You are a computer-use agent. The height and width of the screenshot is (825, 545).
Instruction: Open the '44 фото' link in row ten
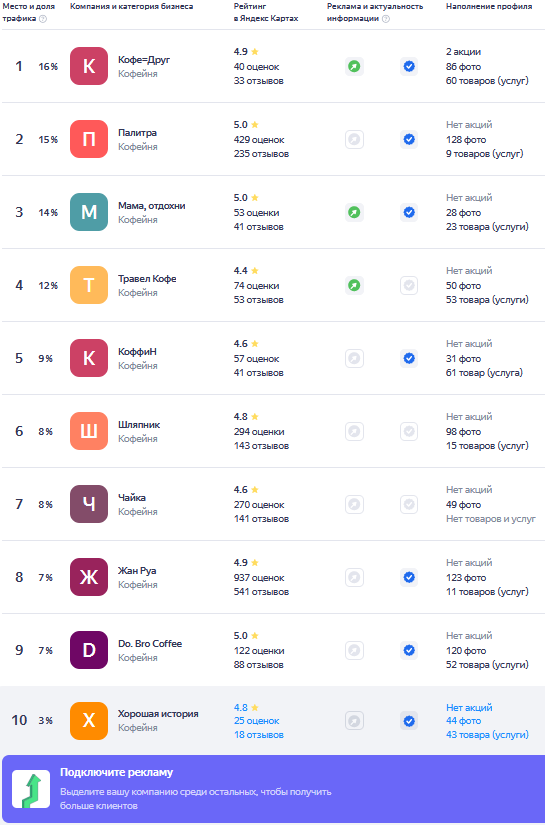(x=463, y=721)
